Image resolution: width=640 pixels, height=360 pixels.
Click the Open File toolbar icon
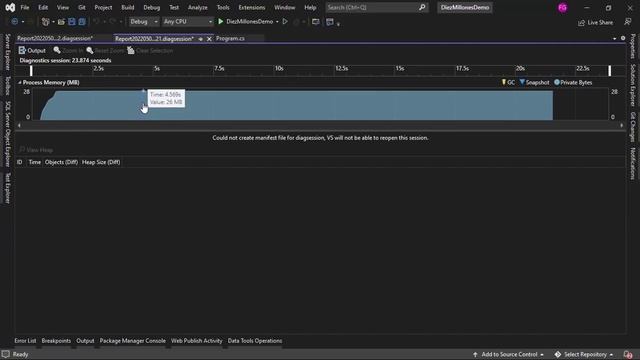[x=61, y=22]
